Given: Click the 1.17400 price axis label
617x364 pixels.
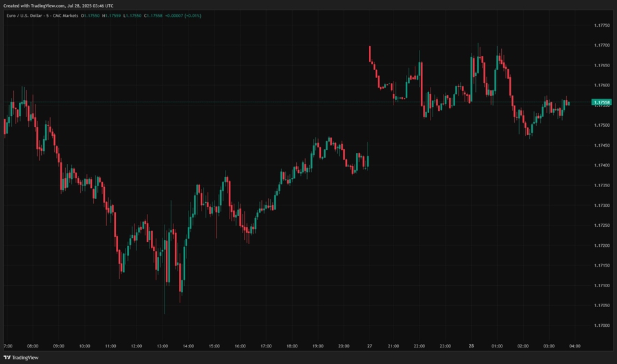Looking at the screenshot, I should click(x=601, y=165).
